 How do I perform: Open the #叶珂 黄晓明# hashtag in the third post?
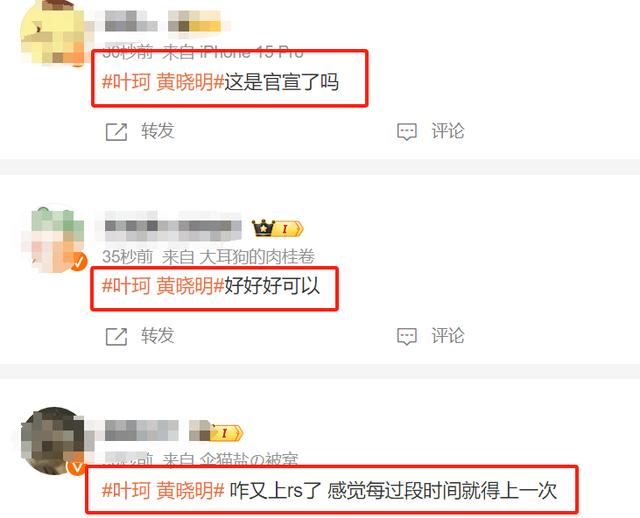pos(163,490)
